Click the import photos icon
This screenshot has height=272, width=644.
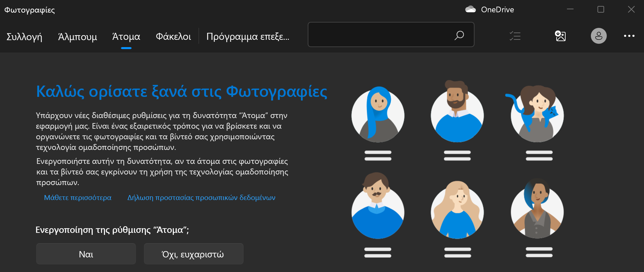point(560,36)
